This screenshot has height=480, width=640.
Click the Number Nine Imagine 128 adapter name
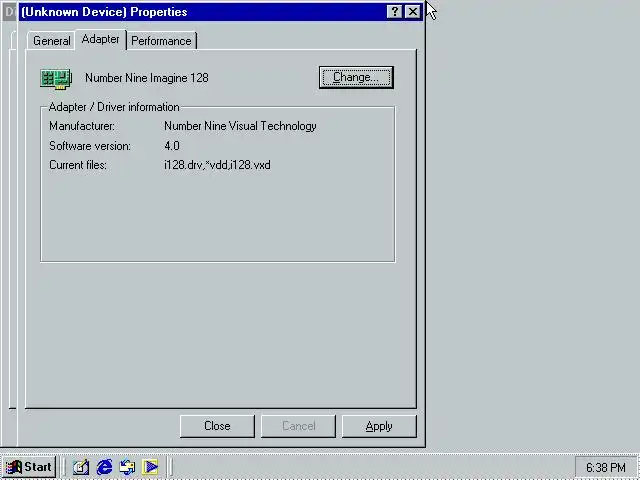147,78
